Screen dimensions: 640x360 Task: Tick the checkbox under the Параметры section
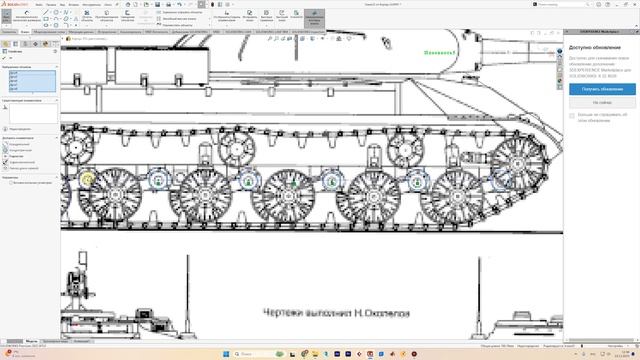coord(11,183)
